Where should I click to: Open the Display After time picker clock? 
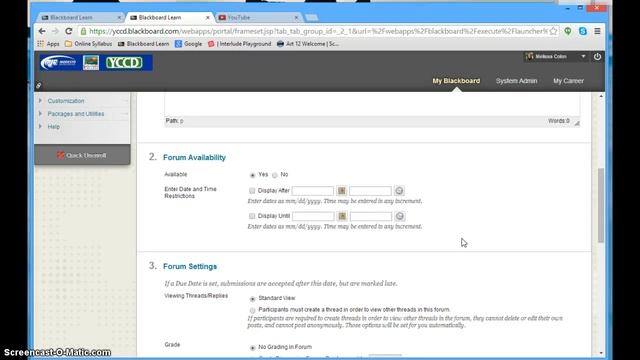click(x=399, y=191)
